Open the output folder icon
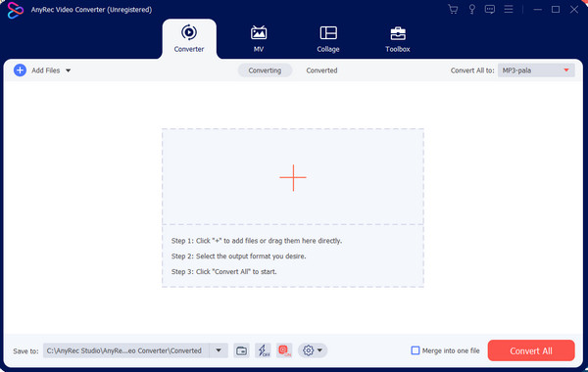 (x=241, y=350)
